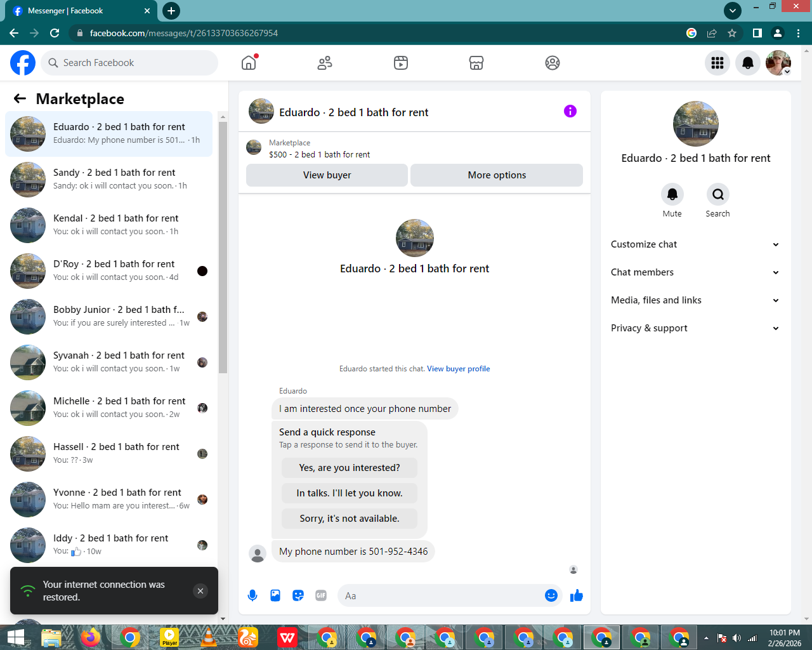The width and height of the screenshot is (812, 650).
Task: Open the account profile picture menu
Action: (778, 63)
